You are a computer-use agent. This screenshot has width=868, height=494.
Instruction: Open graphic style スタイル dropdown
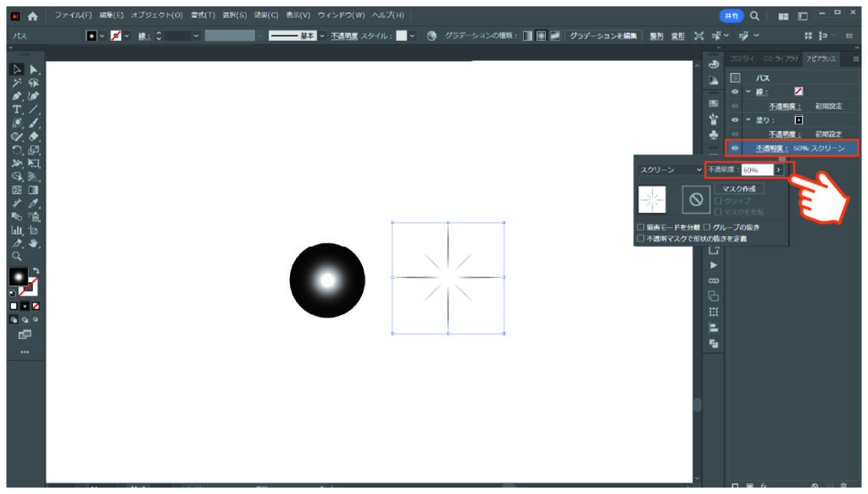click(x=412, y=36)
